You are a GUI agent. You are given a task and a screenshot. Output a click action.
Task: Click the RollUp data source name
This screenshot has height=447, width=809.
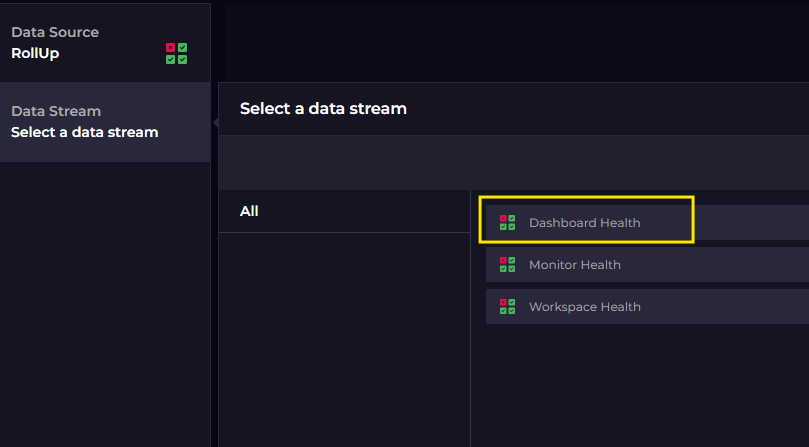(35, 53)
